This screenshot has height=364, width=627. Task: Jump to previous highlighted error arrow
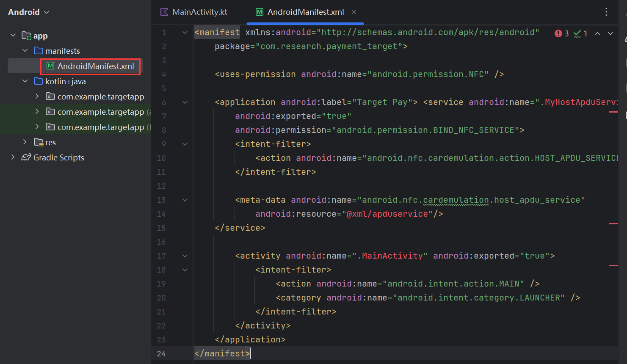pyautogui.click(x=597, y=33)
